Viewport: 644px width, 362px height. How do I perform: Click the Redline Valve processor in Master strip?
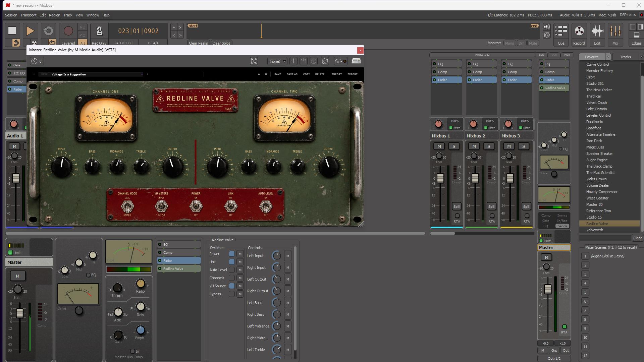coord(554,88)
